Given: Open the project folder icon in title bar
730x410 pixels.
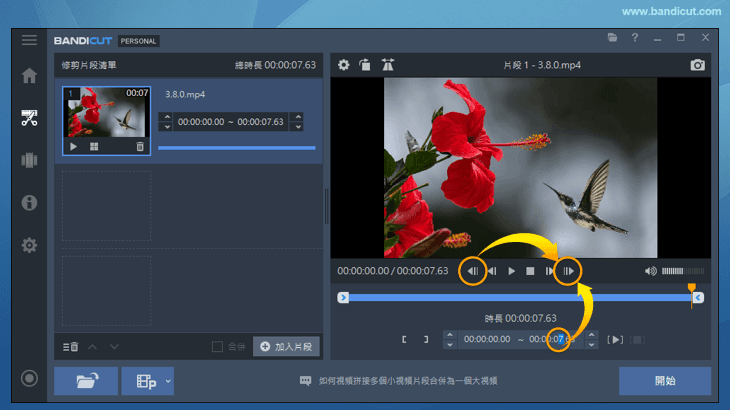Looking at the screenshot, I should click(612, 38).
